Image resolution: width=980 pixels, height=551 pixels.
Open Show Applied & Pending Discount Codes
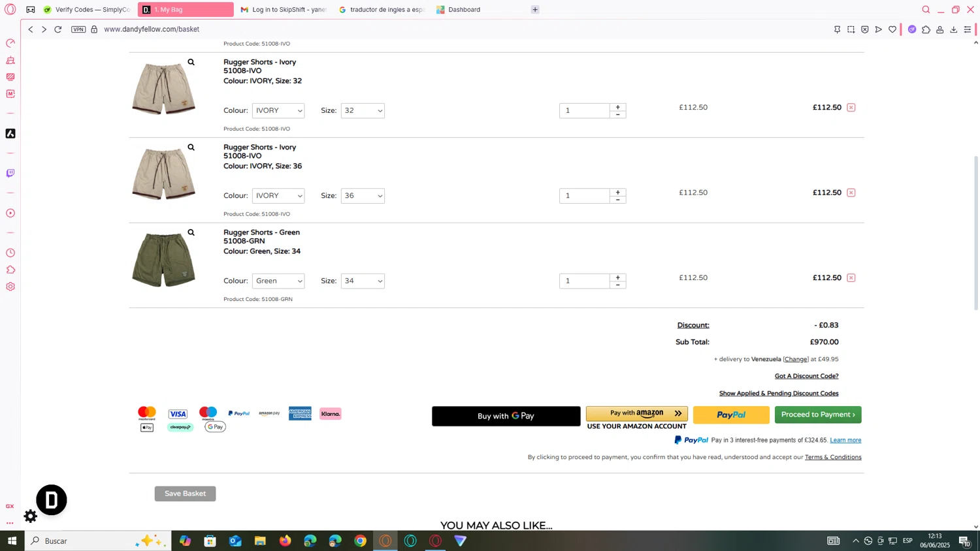[779, 393]
